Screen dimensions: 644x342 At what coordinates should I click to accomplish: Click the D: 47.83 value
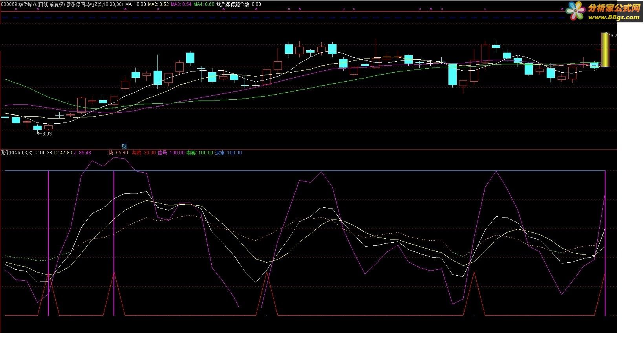click(x=63, y=153)
